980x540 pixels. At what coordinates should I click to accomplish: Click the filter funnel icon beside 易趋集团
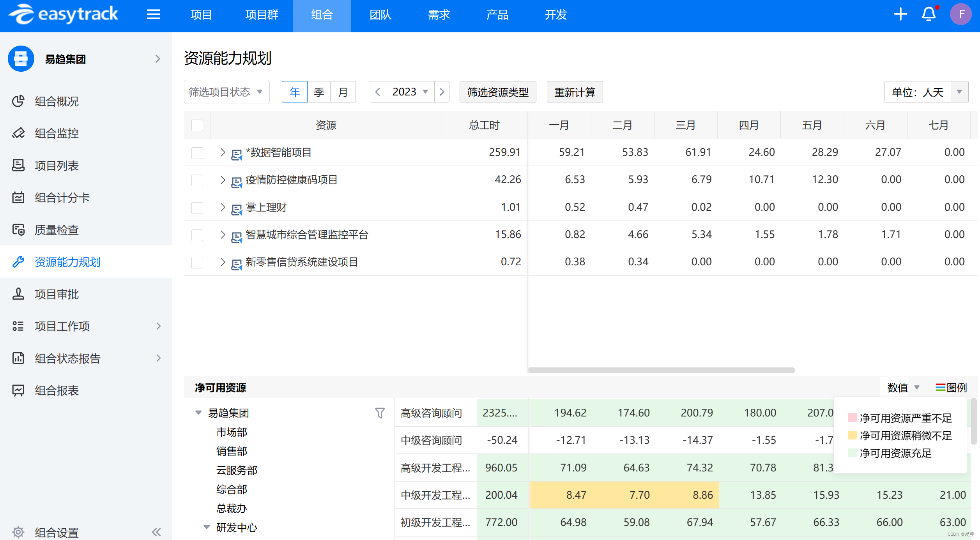coord(380,413)
